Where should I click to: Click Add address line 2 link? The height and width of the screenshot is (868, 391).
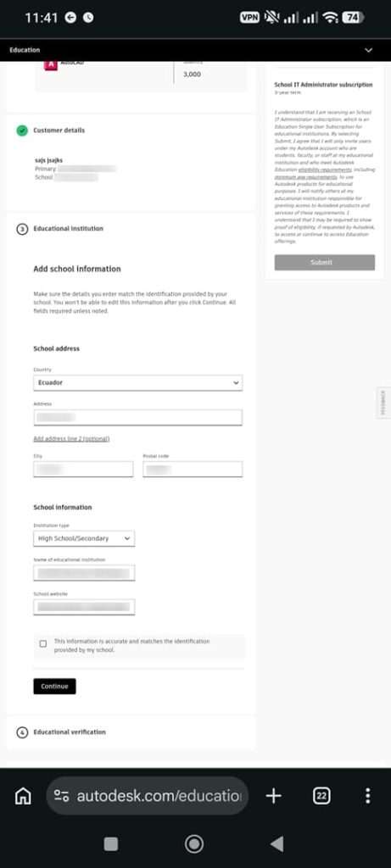pos(71,438)
